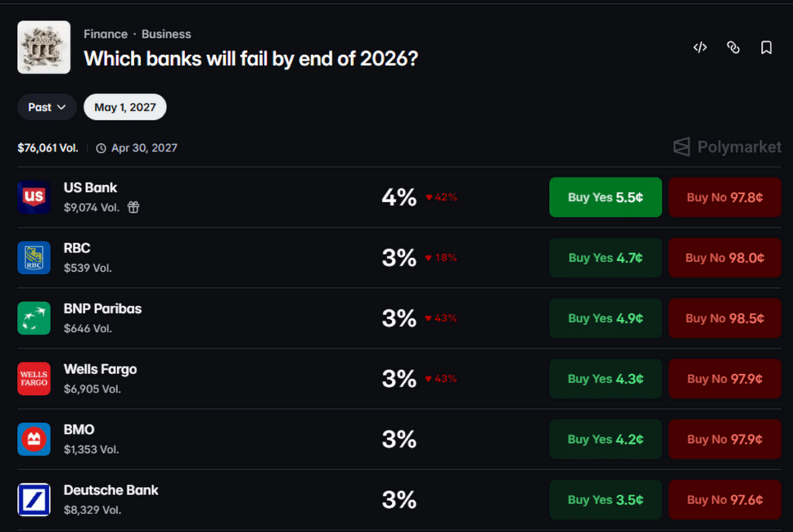Viewport: 793px width, 532px height.
Task: Click the Deutsche Bank logo icon
Action: click(34, 499)
